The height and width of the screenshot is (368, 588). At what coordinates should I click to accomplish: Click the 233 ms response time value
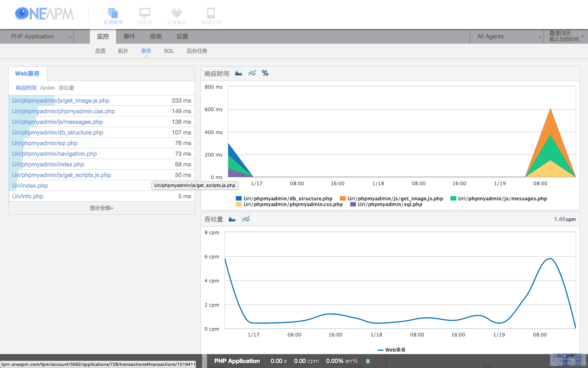pos(181,101)
